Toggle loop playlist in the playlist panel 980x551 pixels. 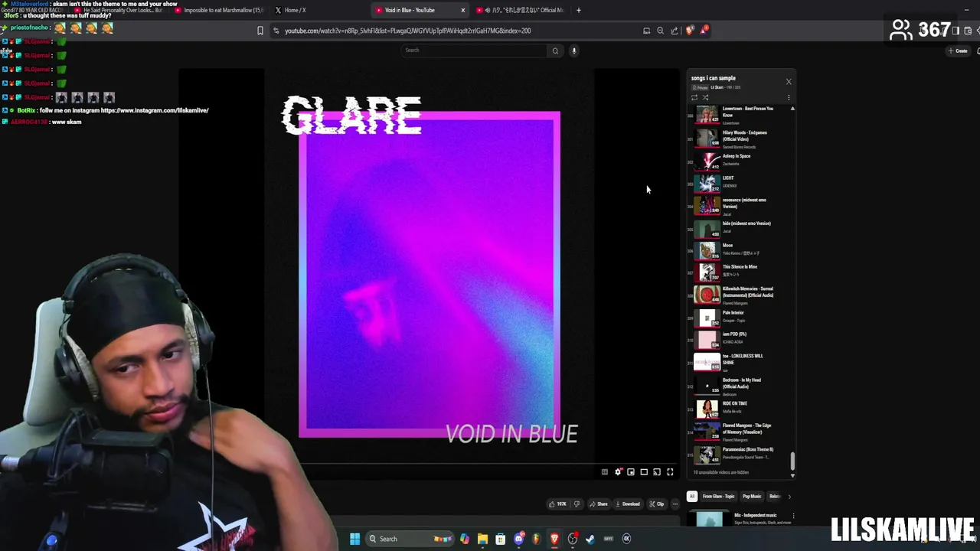pyautogui.click(x=694, y=97)
